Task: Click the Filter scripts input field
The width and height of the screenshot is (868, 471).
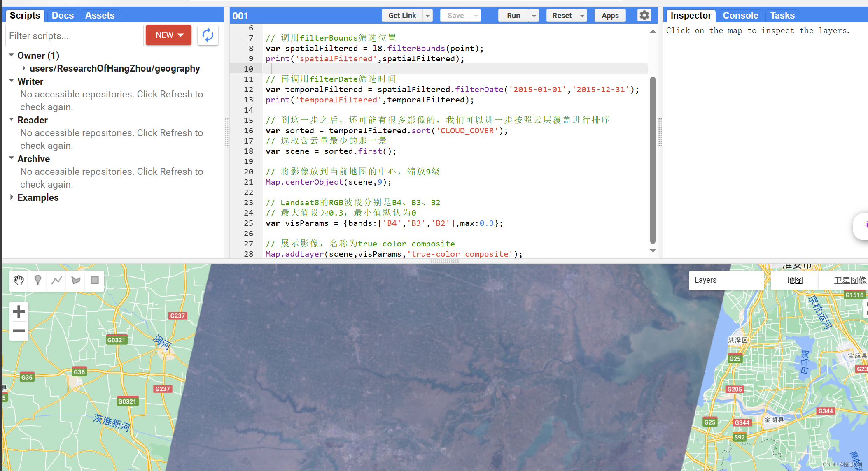Action: pos(74,35)
